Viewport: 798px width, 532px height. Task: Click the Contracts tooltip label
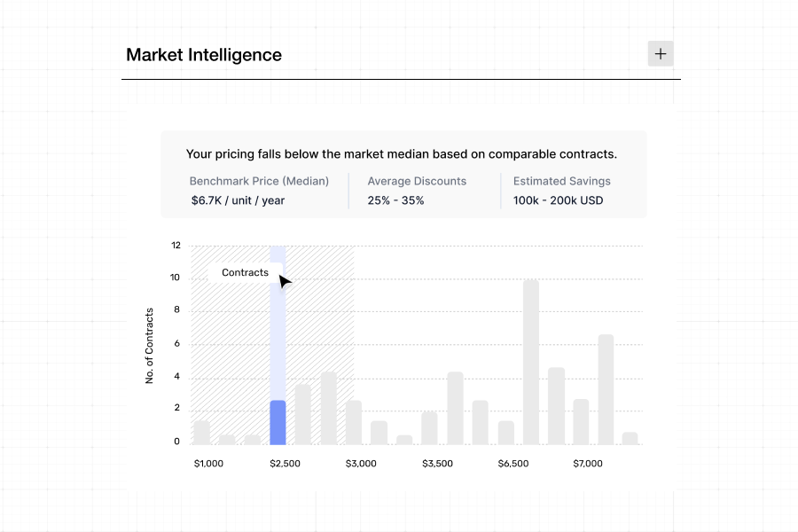coord(245,272)
